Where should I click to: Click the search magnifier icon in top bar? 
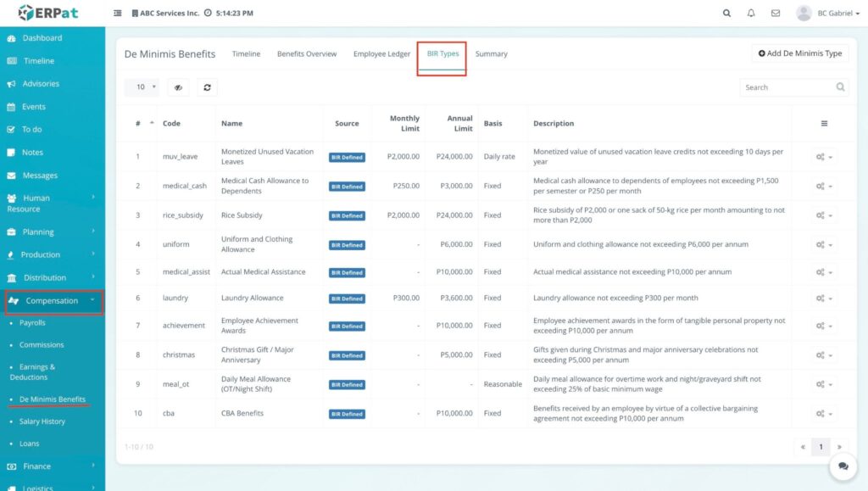pyautogui.click(x=726, y=14)
